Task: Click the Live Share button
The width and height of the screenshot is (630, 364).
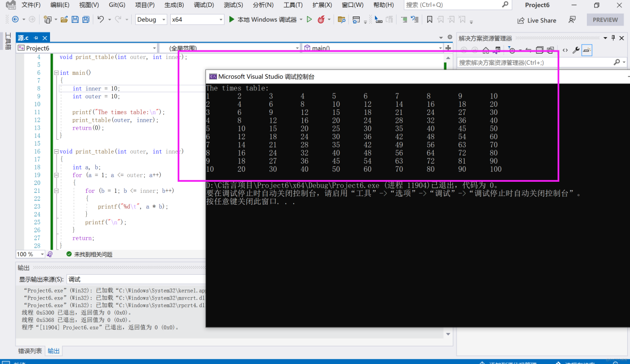Action: tap(536, 20)
